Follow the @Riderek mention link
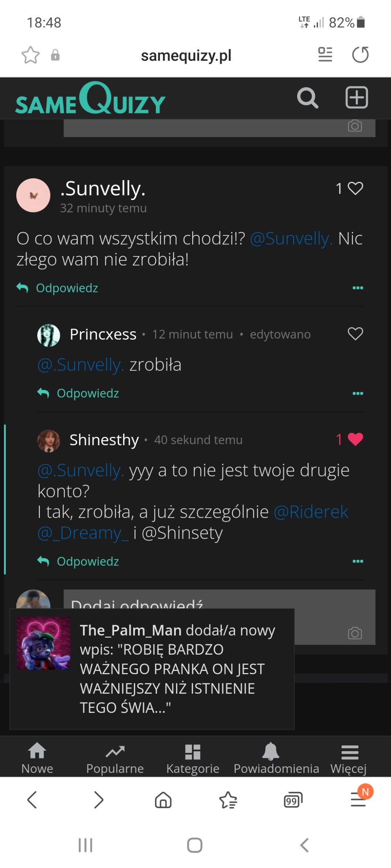Screen dimensions: 391x868 point(311,512)
